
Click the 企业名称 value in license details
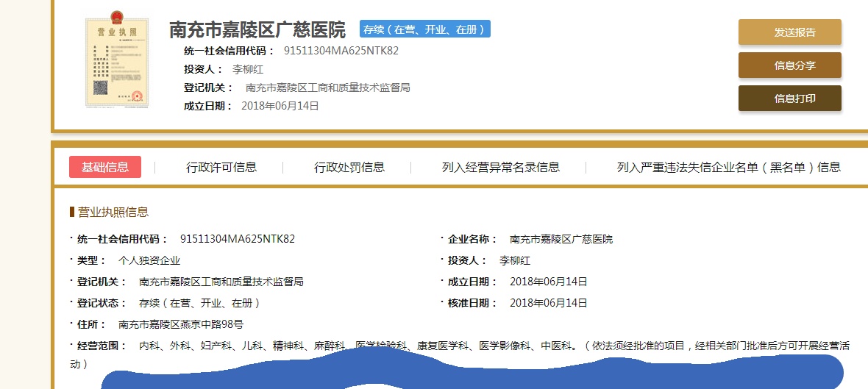[x=561, y=239]
